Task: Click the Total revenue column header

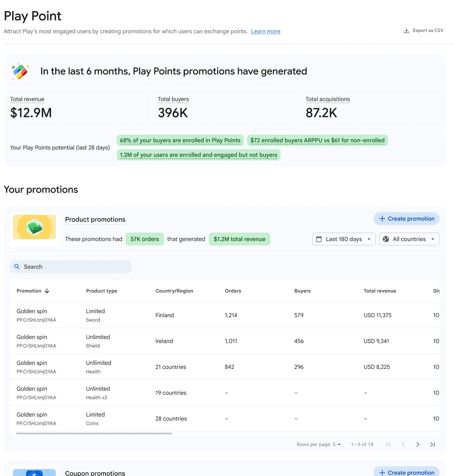Action: pyautogui.click(x=380, y=291)
